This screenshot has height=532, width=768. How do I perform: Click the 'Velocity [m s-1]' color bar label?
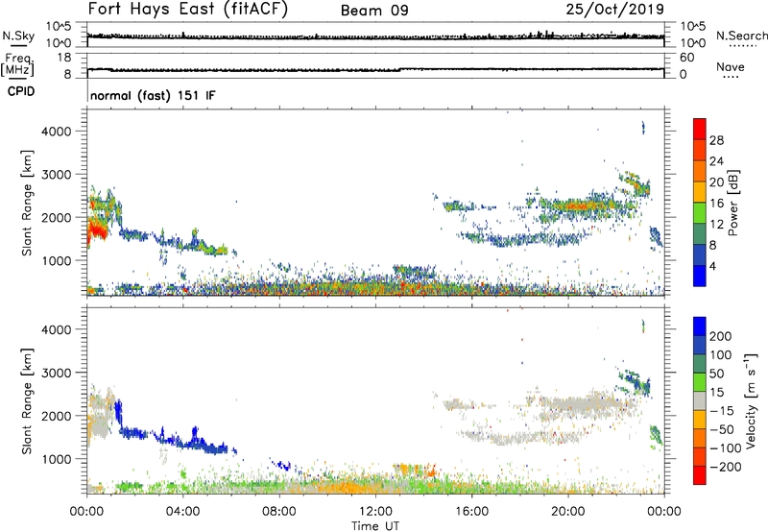[750, 400]
